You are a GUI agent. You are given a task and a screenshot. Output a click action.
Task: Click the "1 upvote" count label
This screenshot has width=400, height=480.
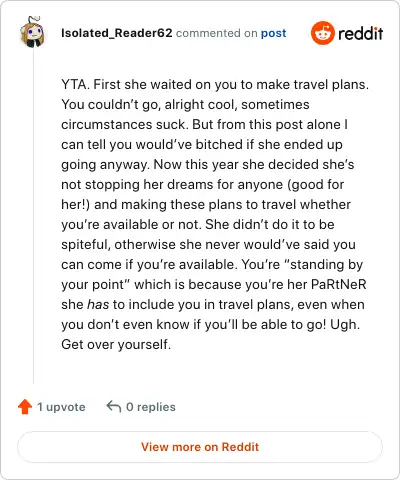[61, 407]
